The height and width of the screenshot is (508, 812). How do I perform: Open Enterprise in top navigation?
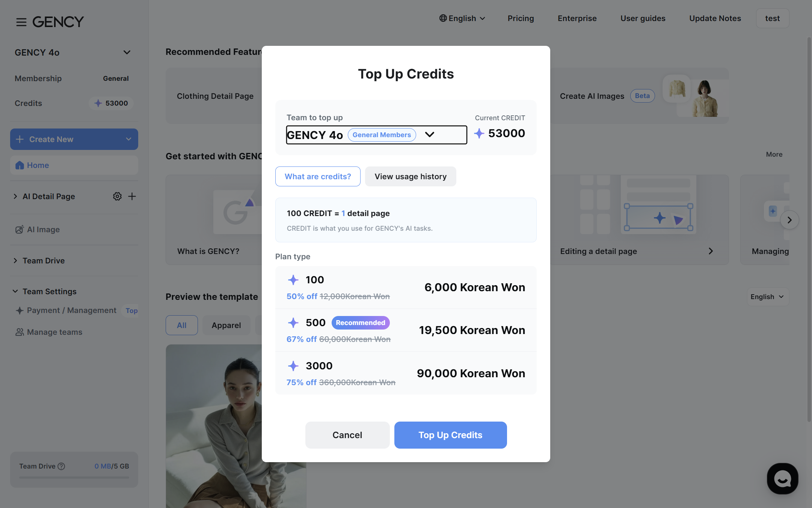coord(577,18)
